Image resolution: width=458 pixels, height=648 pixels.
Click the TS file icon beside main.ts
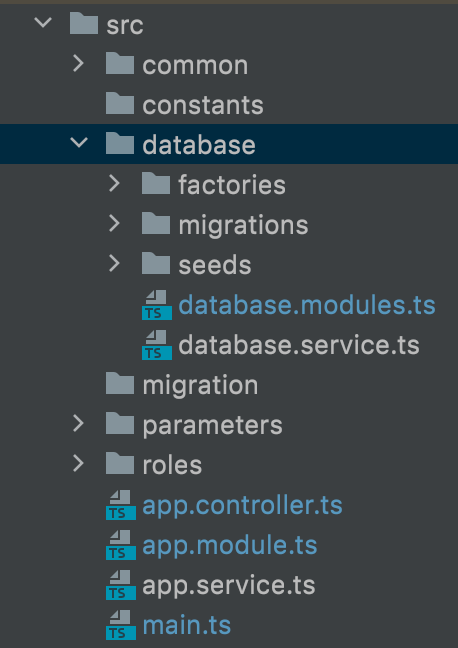click(121, 625)
